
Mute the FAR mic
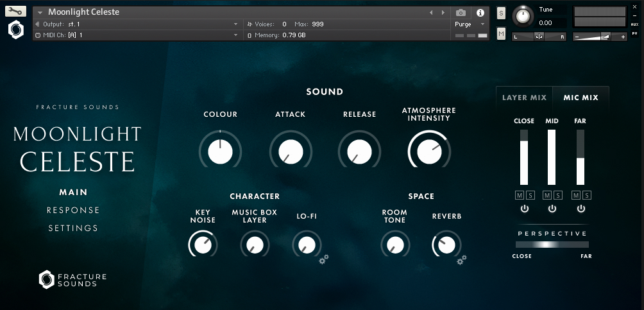point(576,195)
